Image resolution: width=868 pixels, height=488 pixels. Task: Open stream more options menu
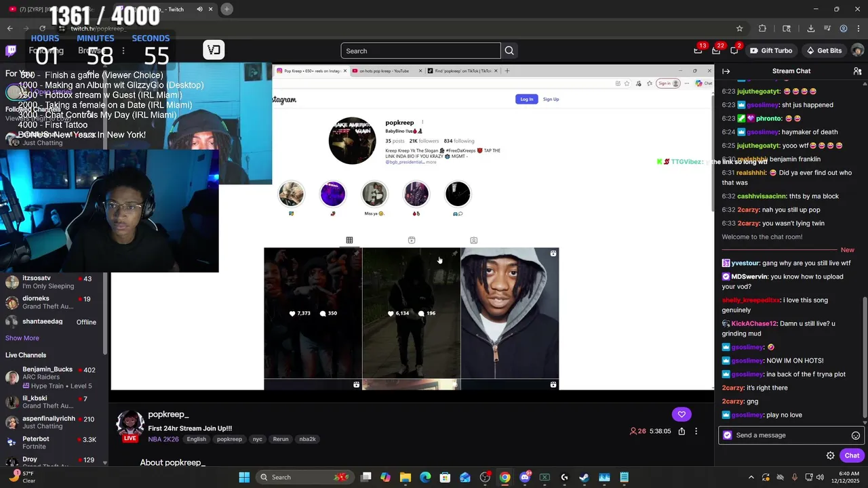[696, 431]
